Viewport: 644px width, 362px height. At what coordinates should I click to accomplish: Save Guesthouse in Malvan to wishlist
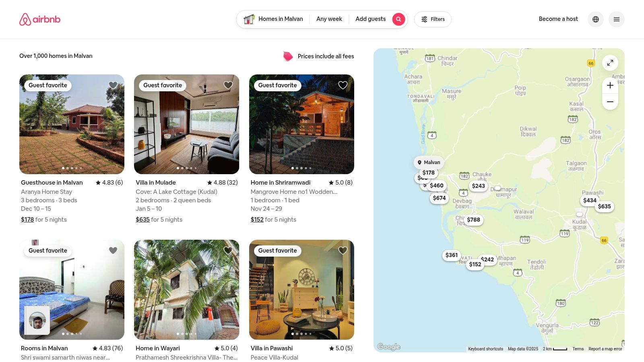113,85
